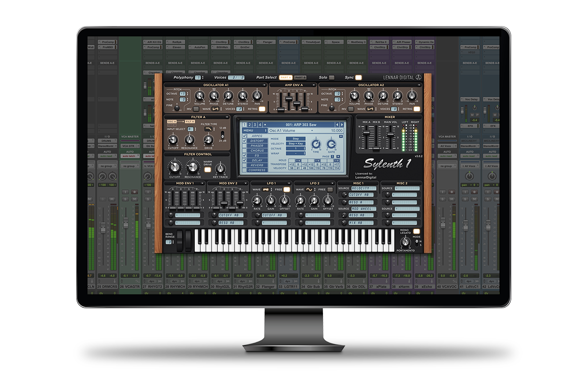Screen dimensions: 588x373
Task: Expand Mod Env 1 dropdown arrow
Action: 203,183
